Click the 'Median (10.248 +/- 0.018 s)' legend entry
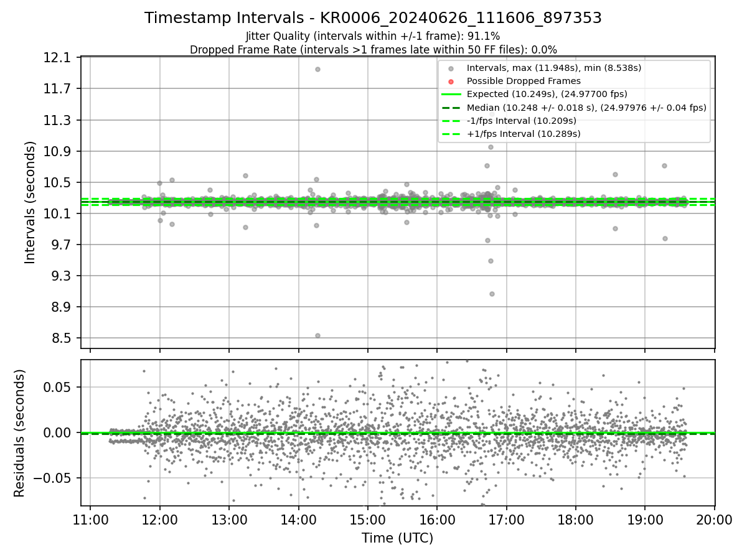747x560 pixels. click(586, 107)
